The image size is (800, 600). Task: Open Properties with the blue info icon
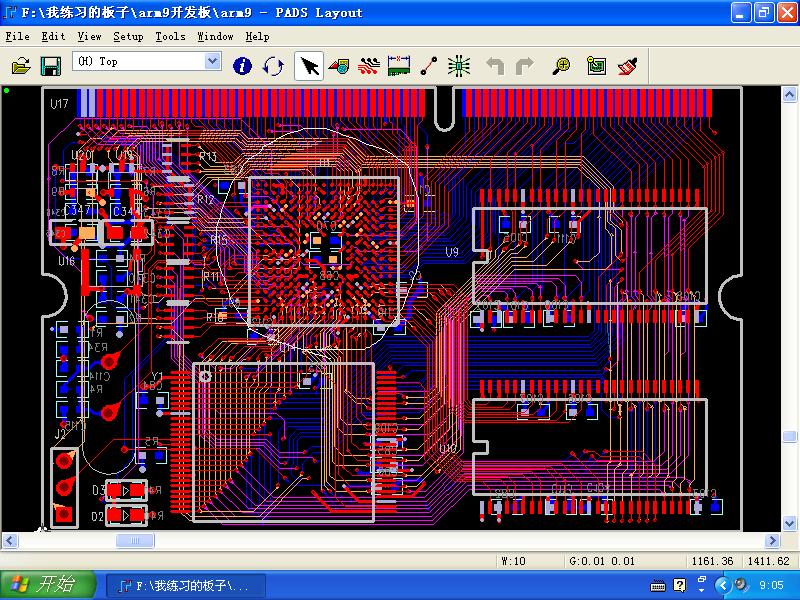tap(242, 66)
